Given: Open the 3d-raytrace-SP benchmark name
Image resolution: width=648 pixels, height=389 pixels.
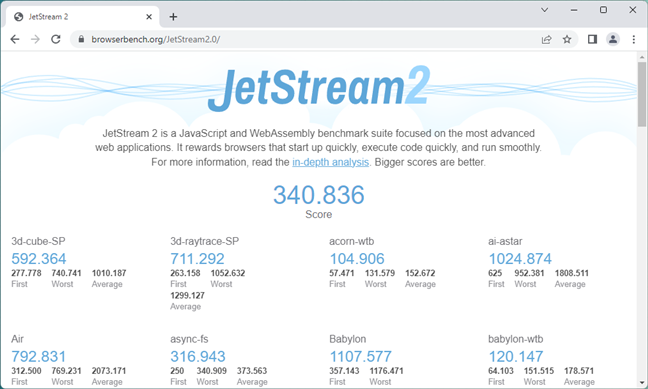Looking at the screenshot, I should coord(205,241).
